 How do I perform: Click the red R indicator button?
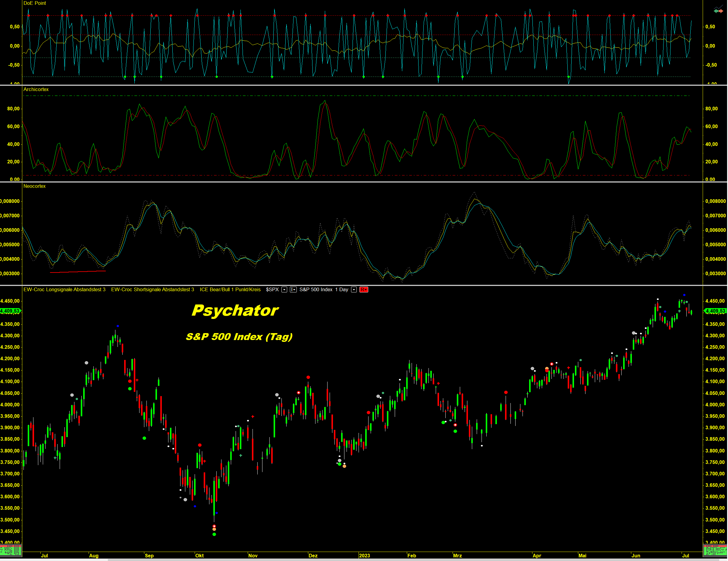pyautogui.click(x=363, y=289)
